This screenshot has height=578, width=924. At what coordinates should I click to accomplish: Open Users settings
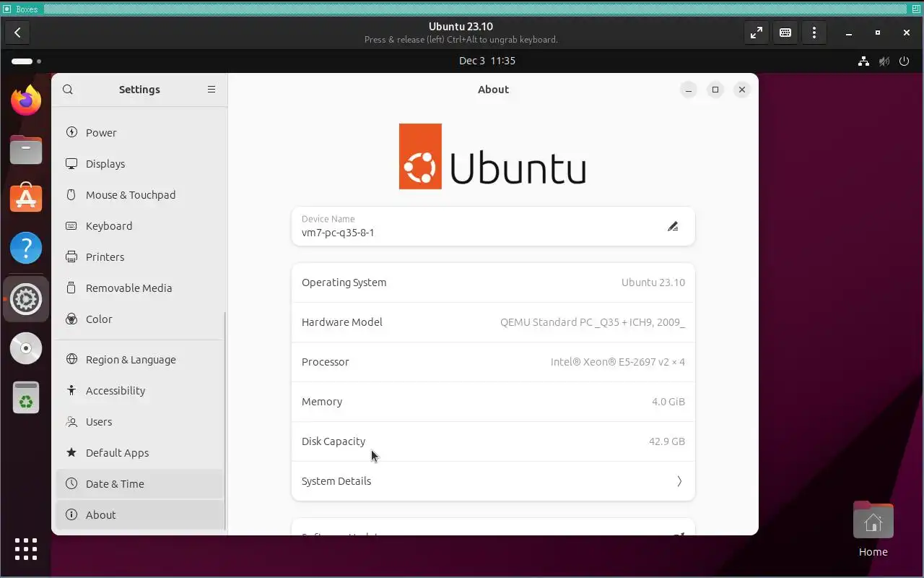point(139,421)
